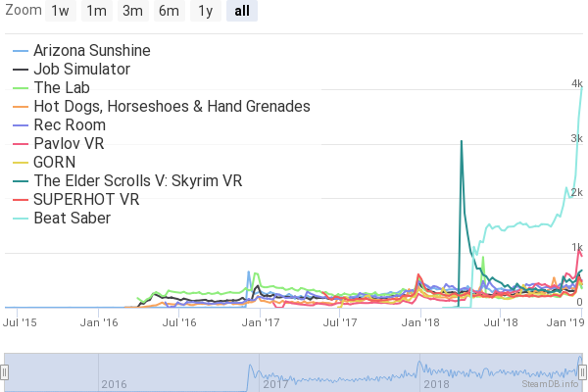Choose the 3m zoom option
588x392 pixels.
pos(132,12)
